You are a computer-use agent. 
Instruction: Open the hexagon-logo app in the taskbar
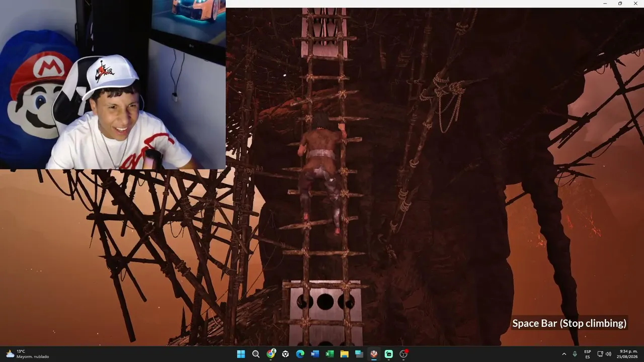285,354
